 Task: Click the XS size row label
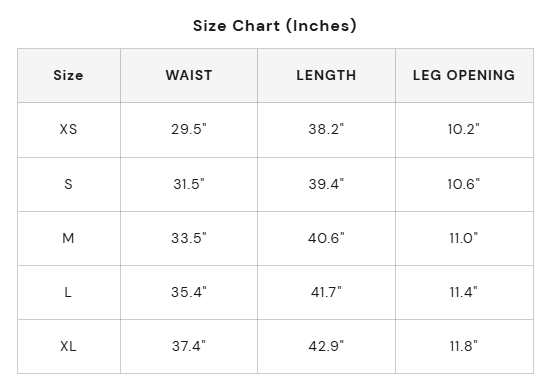pyautogui.click(x=68, y=130)
